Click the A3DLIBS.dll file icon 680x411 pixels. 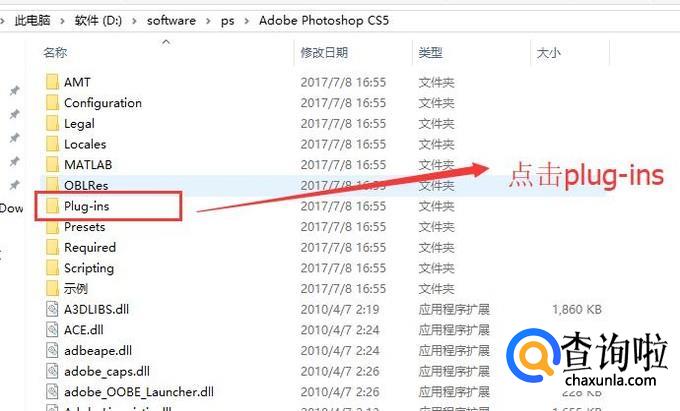[52, 309]
